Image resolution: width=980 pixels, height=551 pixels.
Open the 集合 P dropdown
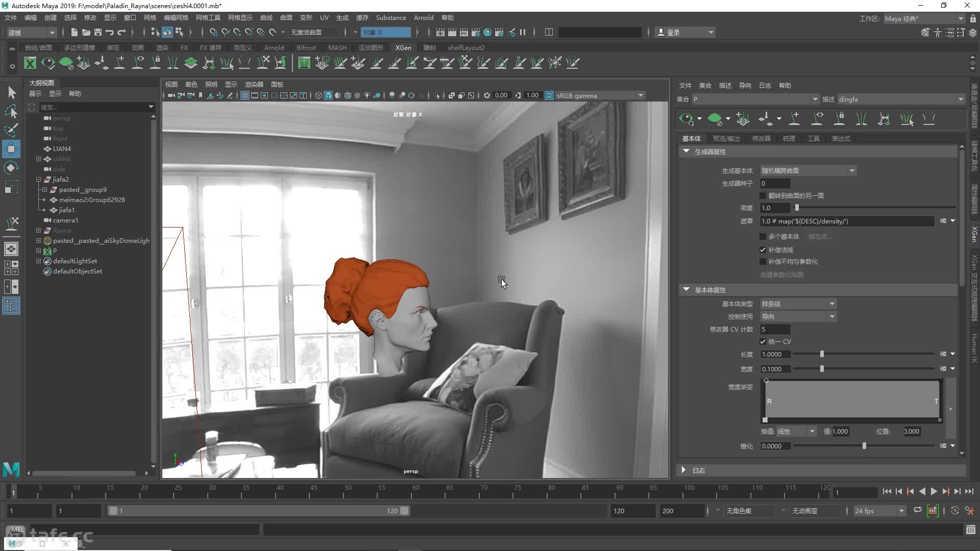pos(755,99)
